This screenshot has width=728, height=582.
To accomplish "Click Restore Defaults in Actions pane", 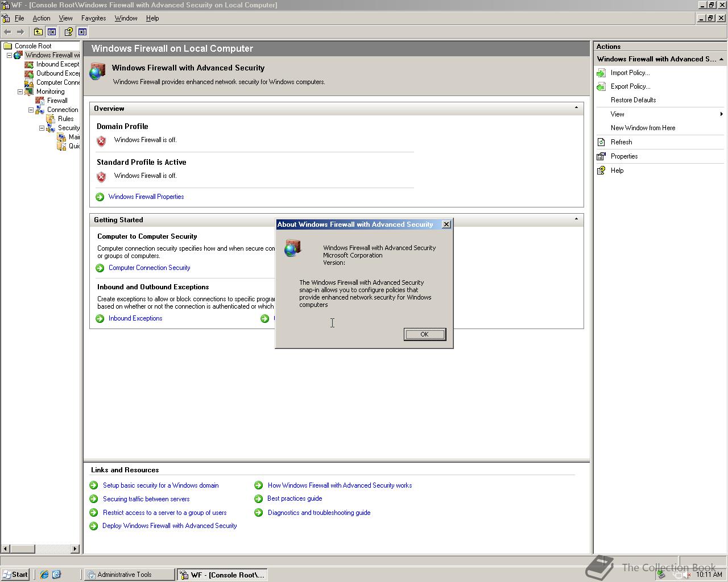I will (x=633, y=100).
